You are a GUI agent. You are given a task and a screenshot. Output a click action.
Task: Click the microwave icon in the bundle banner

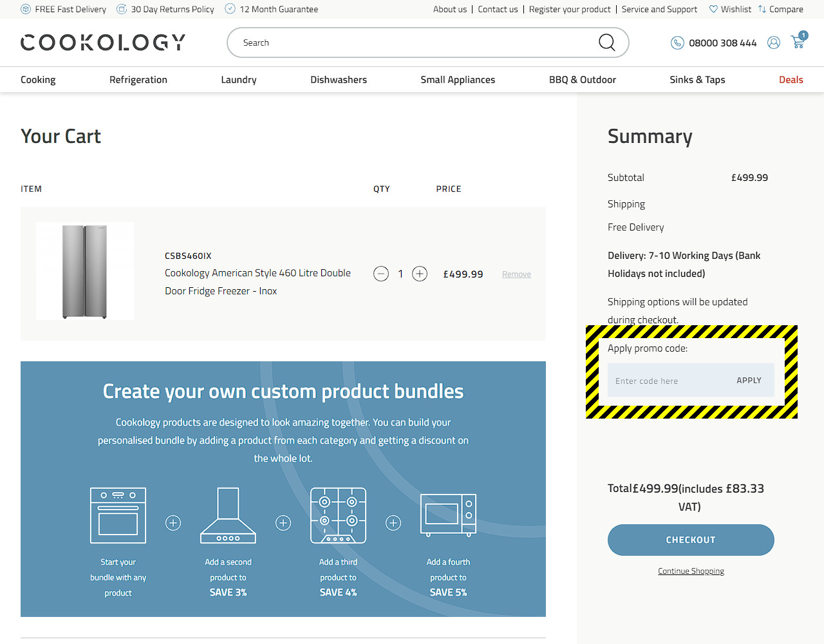448,515
